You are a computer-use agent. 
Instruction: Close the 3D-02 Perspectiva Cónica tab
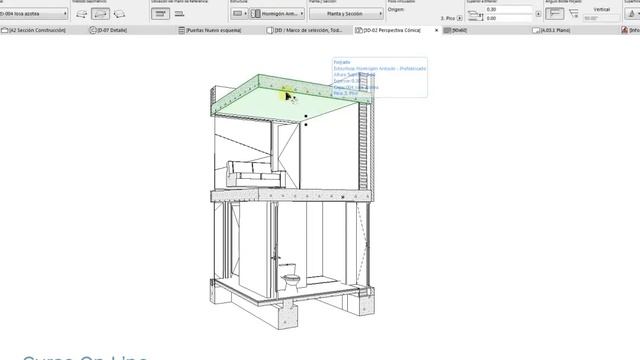click(x=436, y=30)
